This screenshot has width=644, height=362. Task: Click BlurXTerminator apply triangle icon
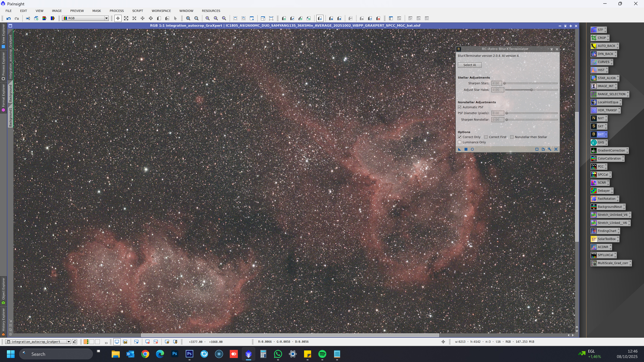point(459,149)
